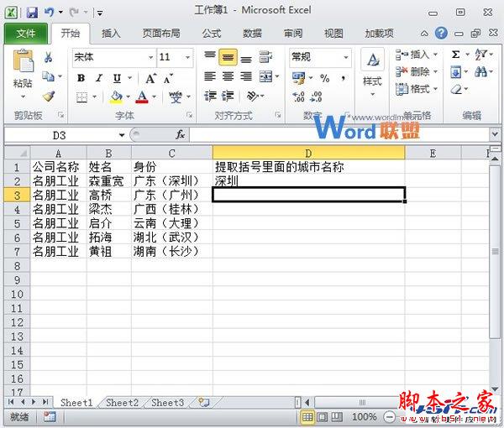Click the Cut scissors icon
Image resolution: width=504 pixels, height=428 pixels.
click(x=48, y=57)
